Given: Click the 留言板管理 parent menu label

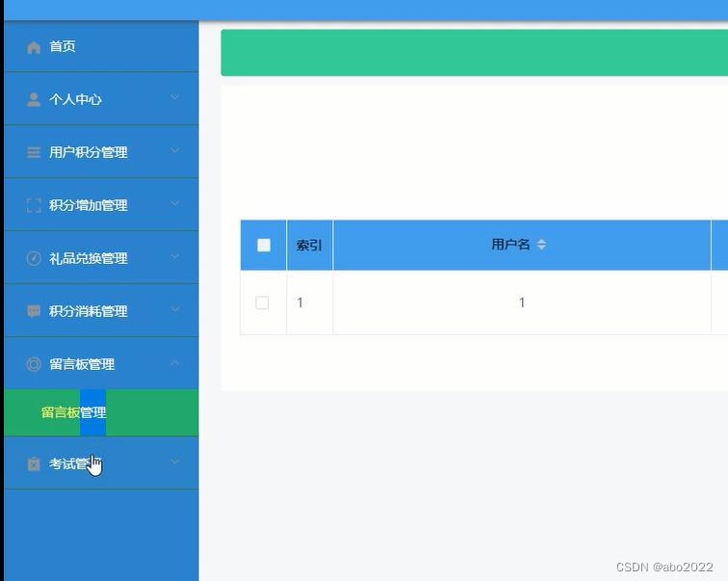Looking at the screenshot, I should (82, 364).
